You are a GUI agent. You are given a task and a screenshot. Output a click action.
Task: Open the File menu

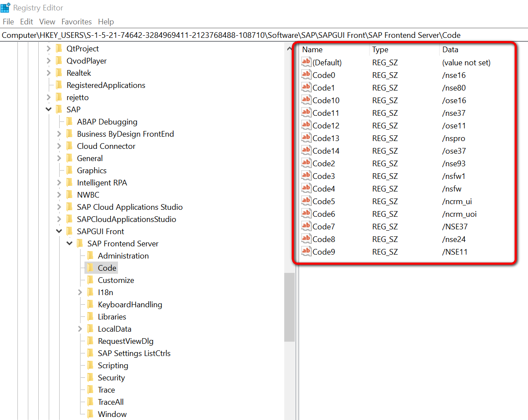pos(8,22)
